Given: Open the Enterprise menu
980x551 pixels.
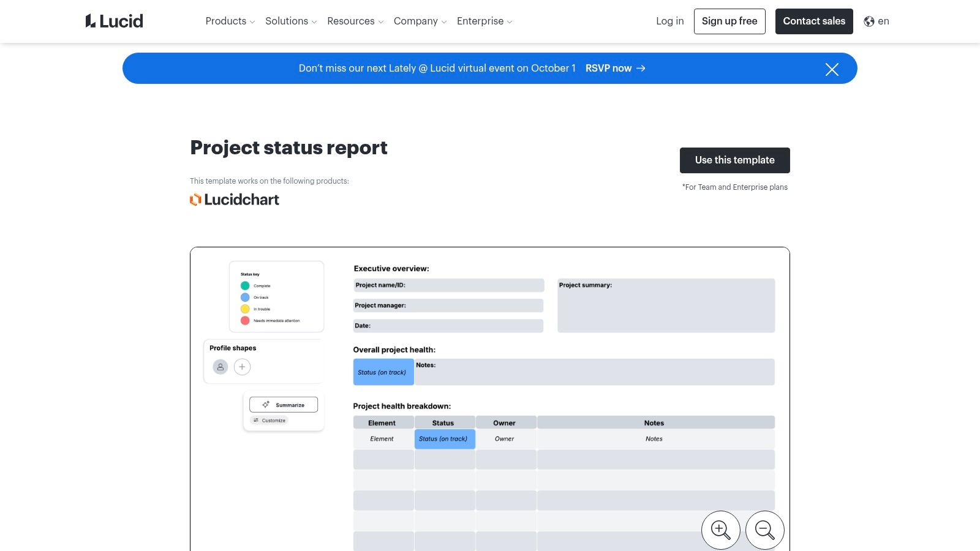Looking at the screenshot, I should (484, 21).
